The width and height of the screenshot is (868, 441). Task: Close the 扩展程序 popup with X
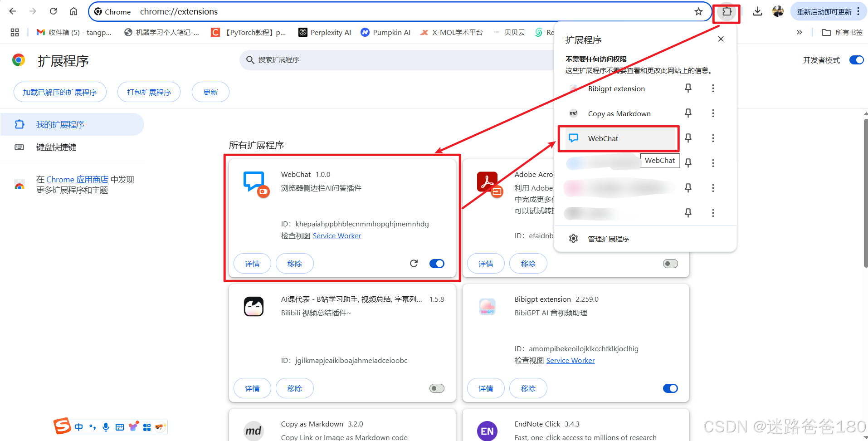[x=721, y=39]
